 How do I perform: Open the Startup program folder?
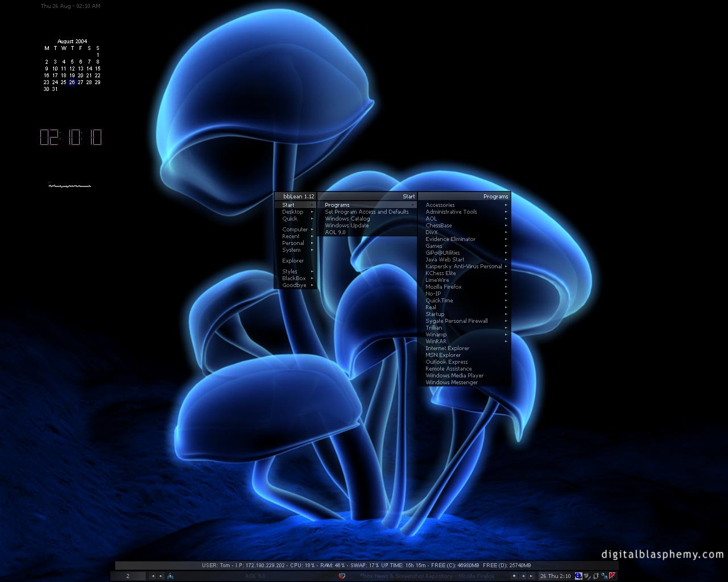[464, 314]
